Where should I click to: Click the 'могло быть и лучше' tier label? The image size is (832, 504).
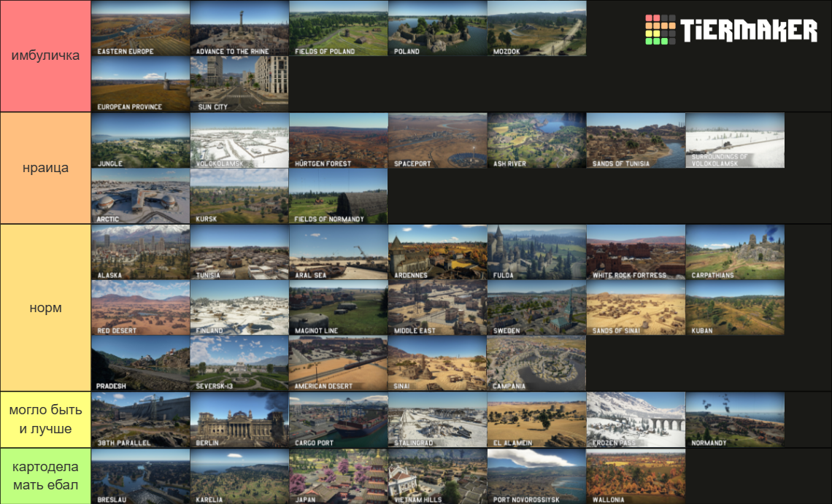point(46,419)
